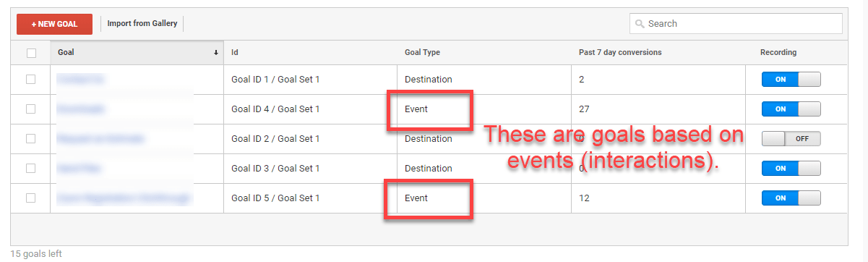This screenshot has width=868, height=262.
Task: Check the box for Goal ID 1 row
Action: tap(31, 80)
